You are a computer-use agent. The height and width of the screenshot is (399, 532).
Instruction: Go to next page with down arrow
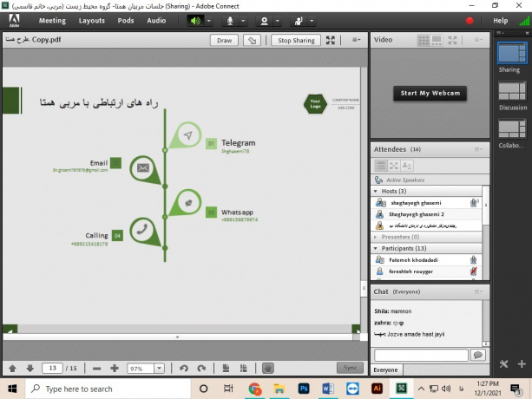click(x=30, y=368)
